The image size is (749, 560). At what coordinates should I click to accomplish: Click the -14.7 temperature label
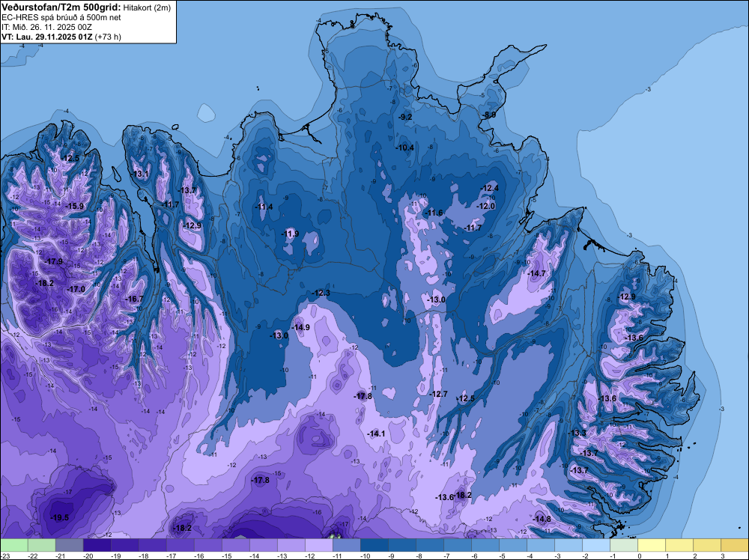tap(536, 273)
